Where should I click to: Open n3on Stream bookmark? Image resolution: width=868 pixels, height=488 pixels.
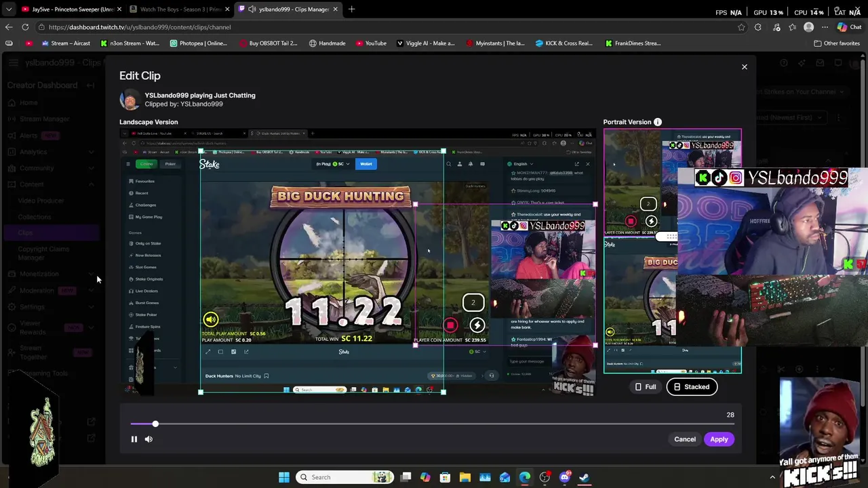point(130,43)
